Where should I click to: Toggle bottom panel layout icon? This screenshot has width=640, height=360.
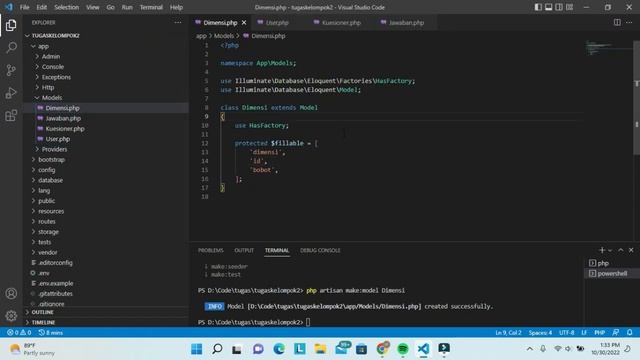pyautogui.click(x=549, y=7)
